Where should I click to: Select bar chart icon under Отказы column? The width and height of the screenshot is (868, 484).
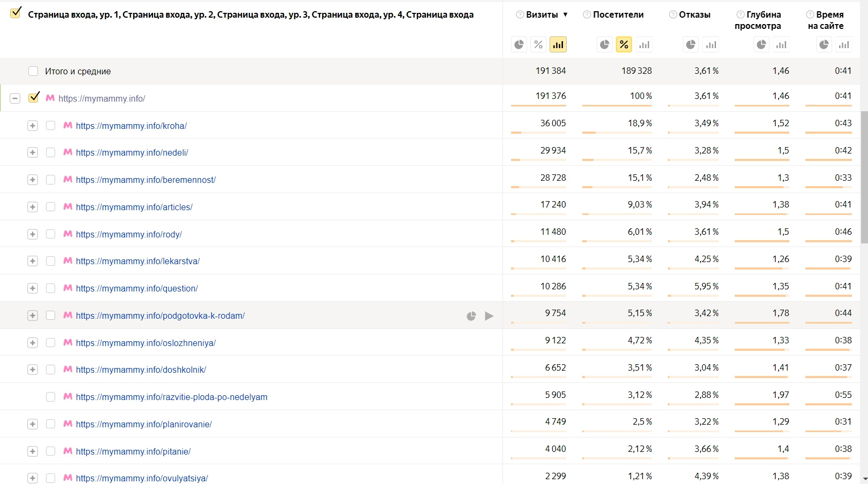tap(711, 45)
